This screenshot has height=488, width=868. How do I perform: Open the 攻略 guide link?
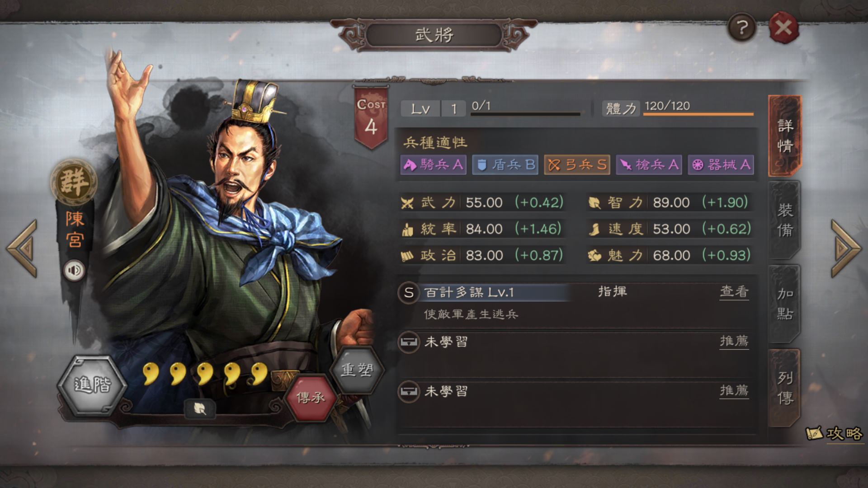835,434
